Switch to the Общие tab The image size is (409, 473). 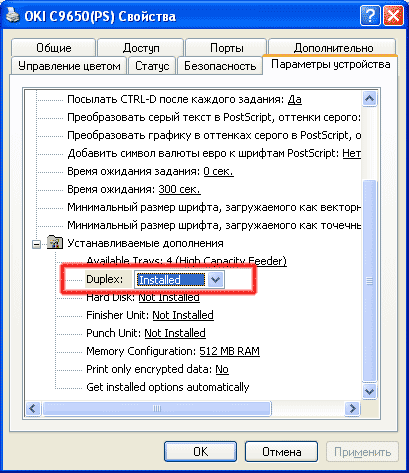(x=54, y=48)
